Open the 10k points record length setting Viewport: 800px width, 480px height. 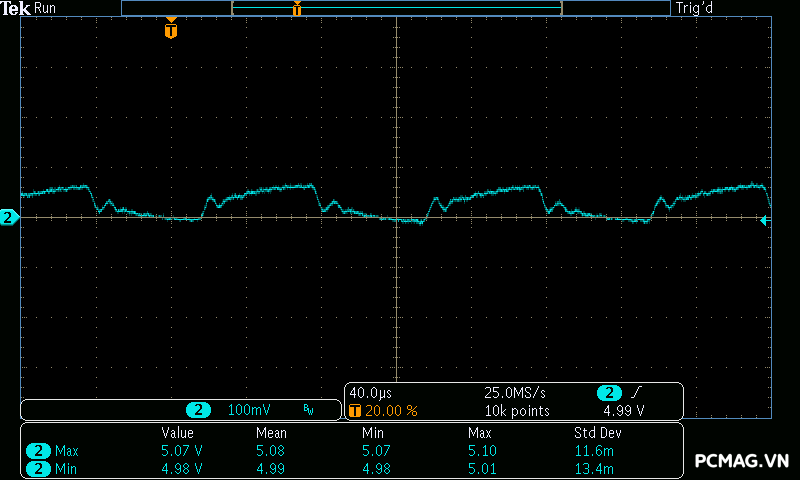[517, 411]
